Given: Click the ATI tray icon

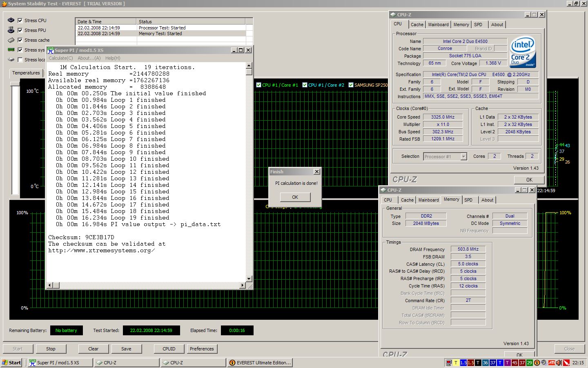Looking at the screenshot, I should click(552, 363).
